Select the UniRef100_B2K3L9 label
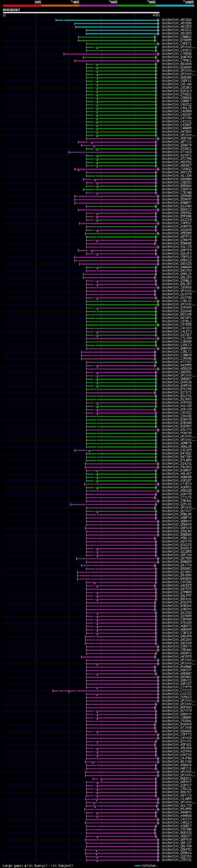This screenshot has width=197, height=868. [x=177, y=91]
